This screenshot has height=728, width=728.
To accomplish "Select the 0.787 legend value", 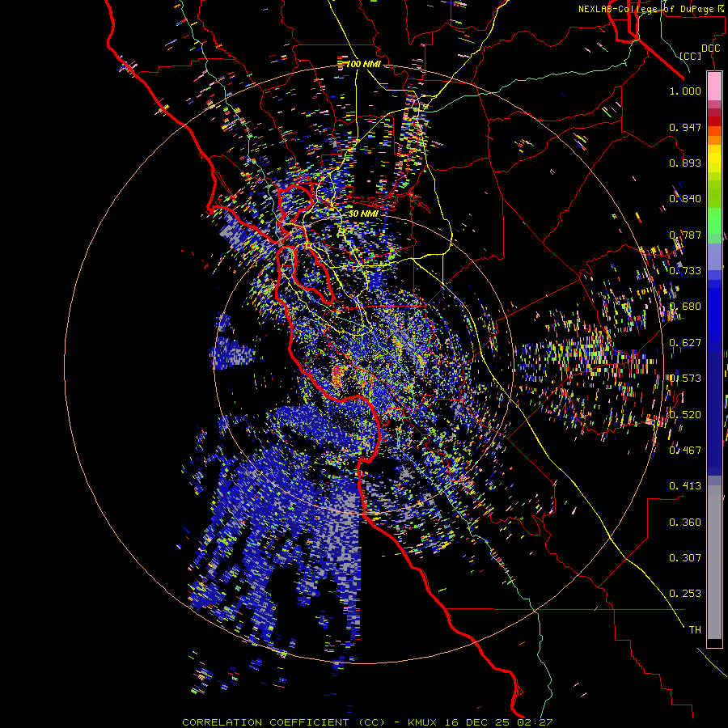I will click(685, 235).
